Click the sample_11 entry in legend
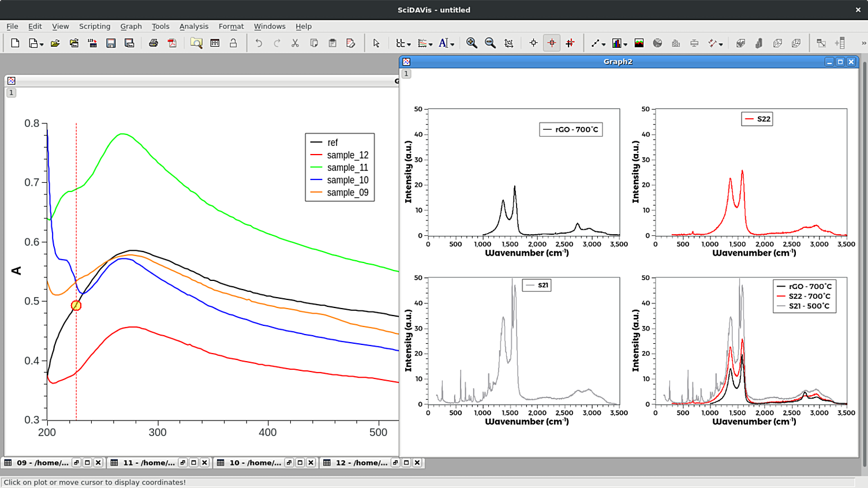The image size is (868, 488). 347,168
